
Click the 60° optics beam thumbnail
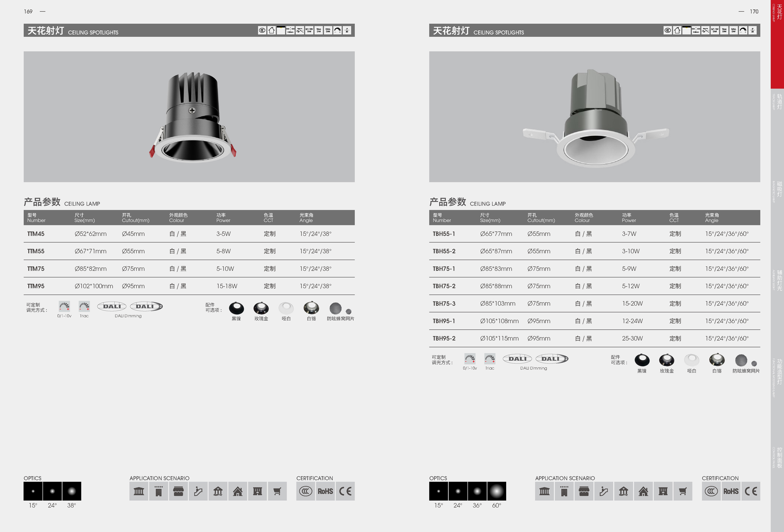point(496,491)
